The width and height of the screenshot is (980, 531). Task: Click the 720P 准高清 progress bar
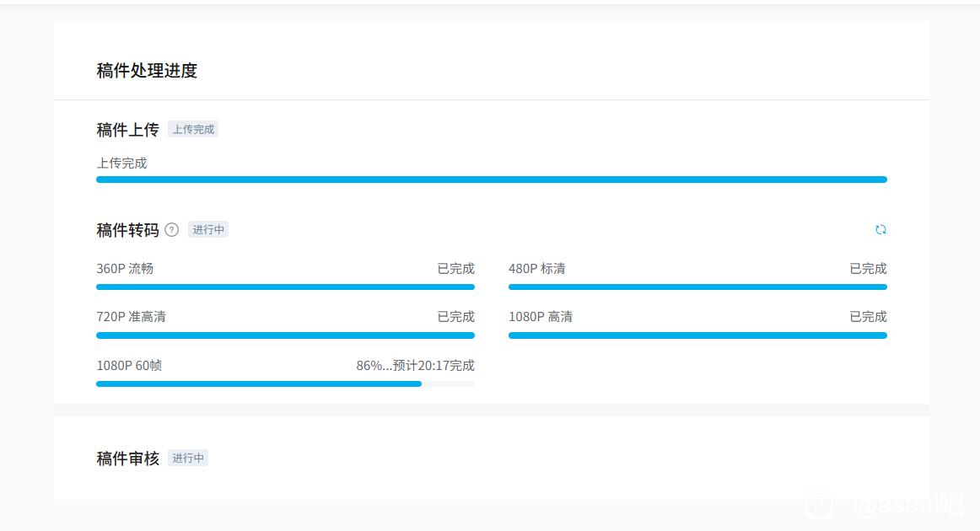[285, 335]
